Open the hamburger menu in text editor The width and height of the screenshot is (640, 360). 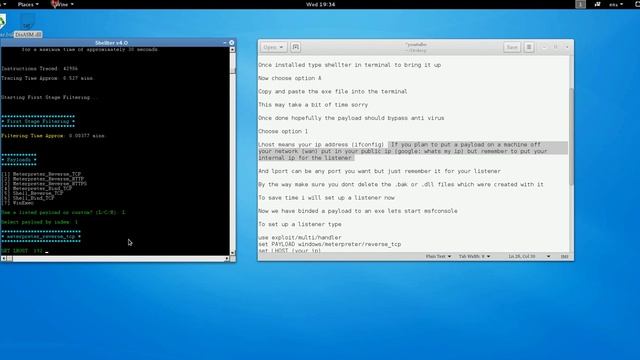529,47
